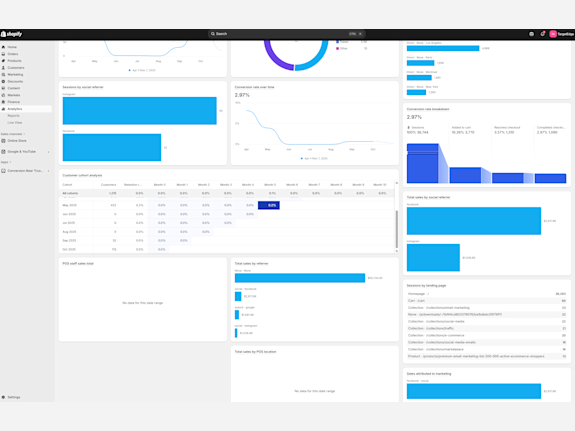Screen dimensions: 575x431
Task: Click 'Sales attributed to marketing' card title
Action: point(429,374)
